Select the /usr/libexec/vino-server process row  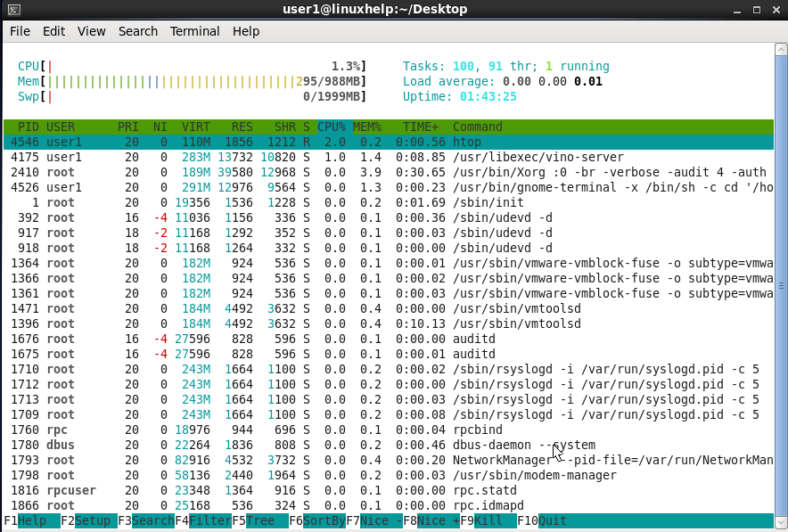389,157
